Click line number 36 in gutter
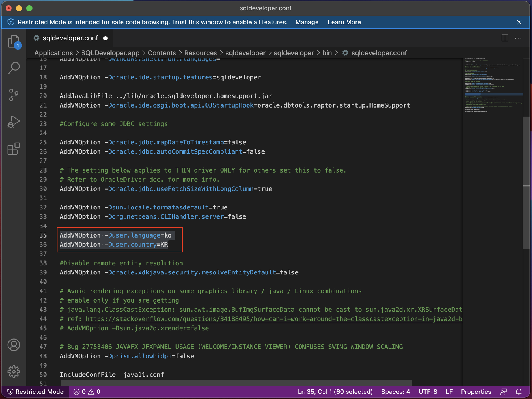The image size is (532, 399). coord(43,245)
